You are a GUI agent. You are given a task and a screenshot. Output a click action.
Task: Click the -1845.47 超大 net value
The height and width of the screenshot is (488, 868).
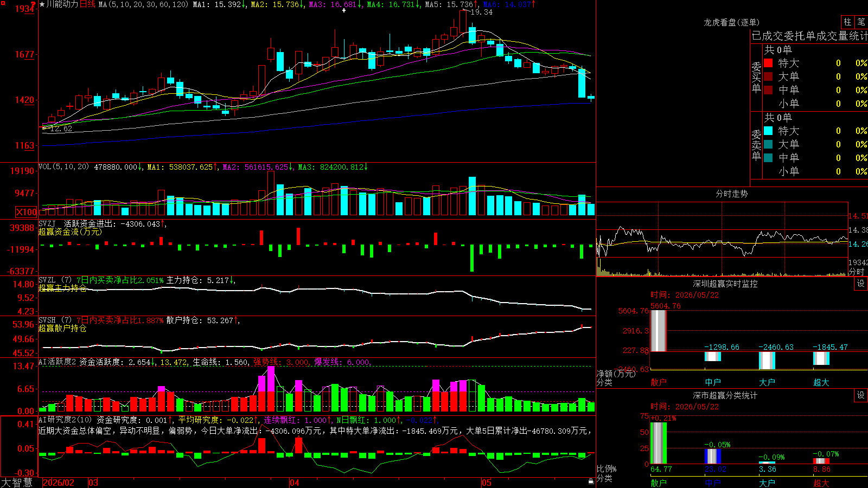tap(830, 347)
